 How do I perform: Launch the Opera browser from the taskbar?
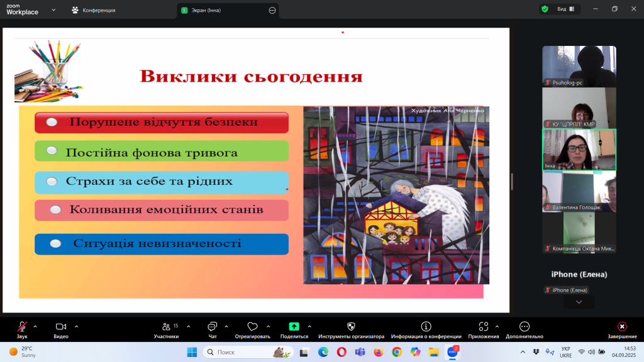point(341,352)
